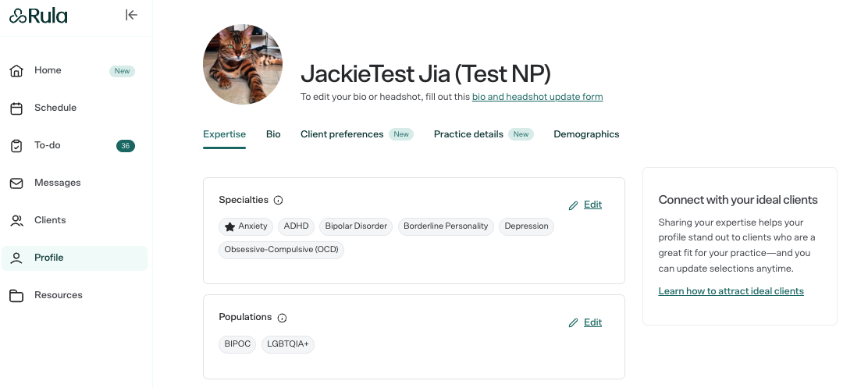Click the Profile person icon
Screen dimensions: 868x388
click(x=16, y=258)
